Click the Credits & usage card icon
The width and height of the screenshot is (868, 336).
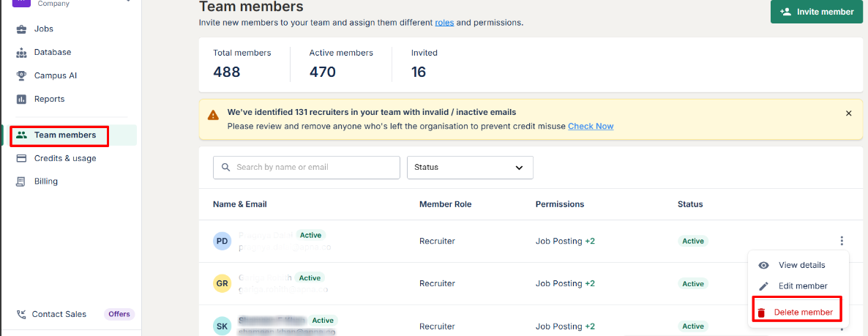click(21, 158)
